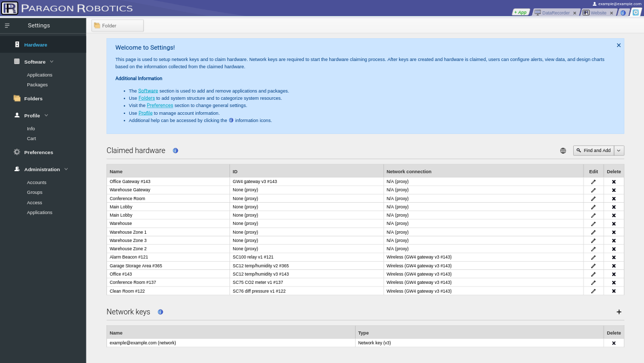Delete the Warehouse Zone 3 row
The height and width of the screenshot is (363, 644).
614,240
